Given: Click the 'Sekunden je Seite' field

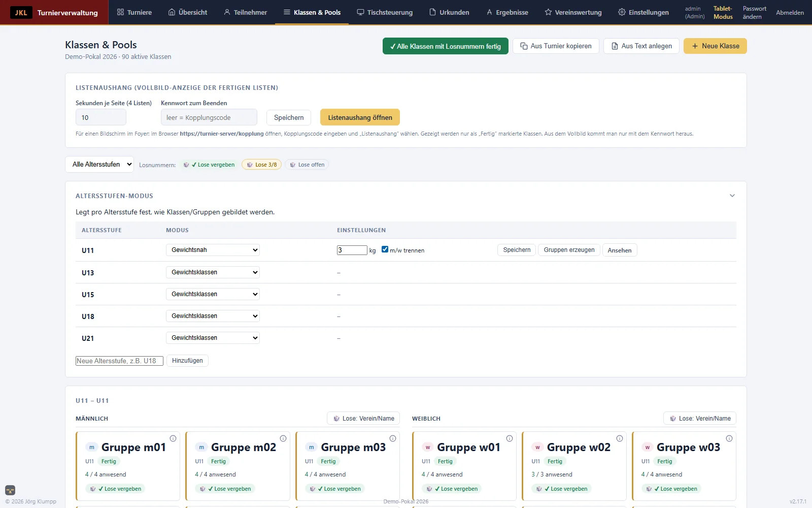Looking at the screenshot, I should click(101, 117).
